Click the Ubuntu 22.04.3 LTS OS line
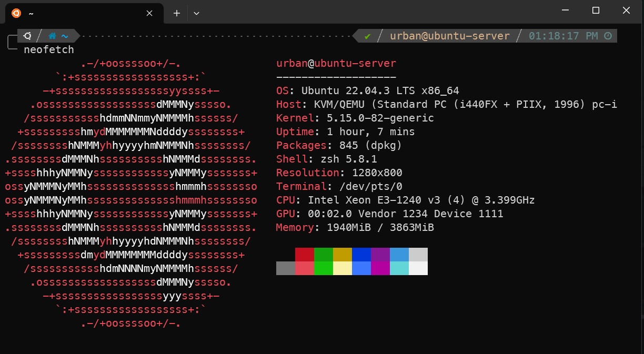Image resolution: width=644 pixels, height=354 pixels. 368,90
